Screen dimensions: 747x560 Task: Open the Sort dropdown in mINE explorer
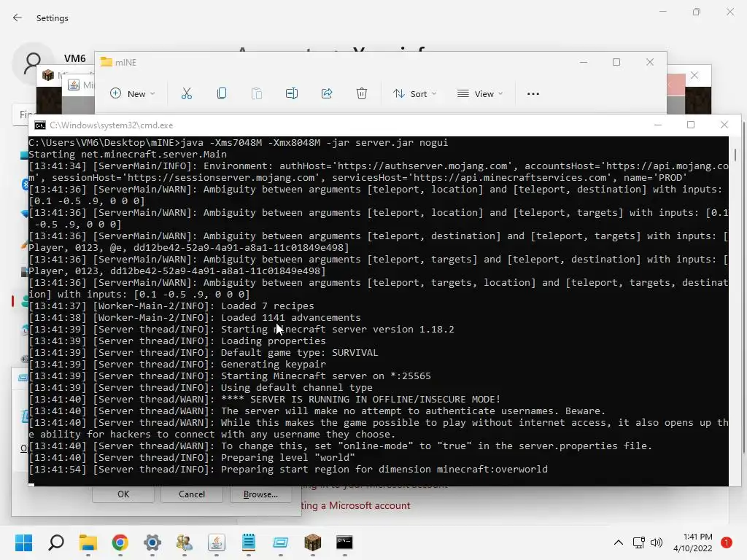tap(414, 94)
